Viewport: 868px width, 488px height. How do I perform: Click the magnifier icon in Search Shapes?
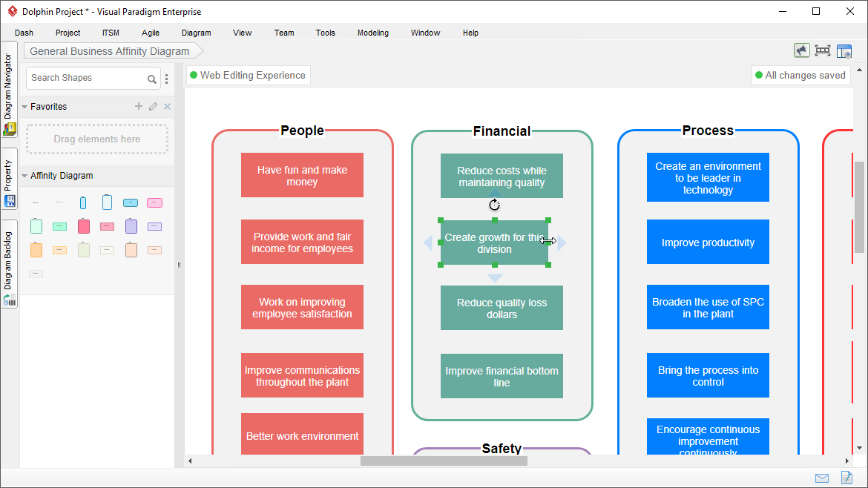coord(151,79)
